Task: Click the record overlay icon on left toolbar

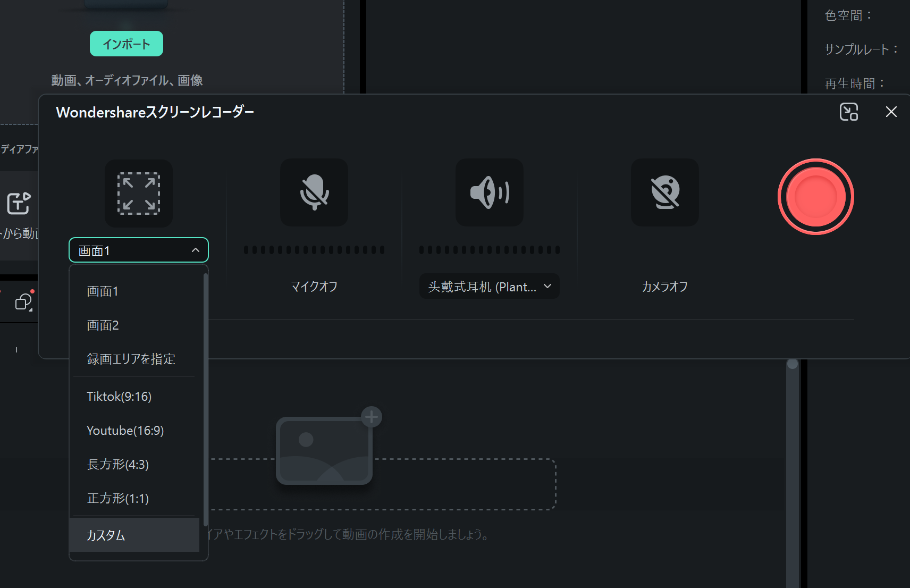Action: [x=24, y=301]
